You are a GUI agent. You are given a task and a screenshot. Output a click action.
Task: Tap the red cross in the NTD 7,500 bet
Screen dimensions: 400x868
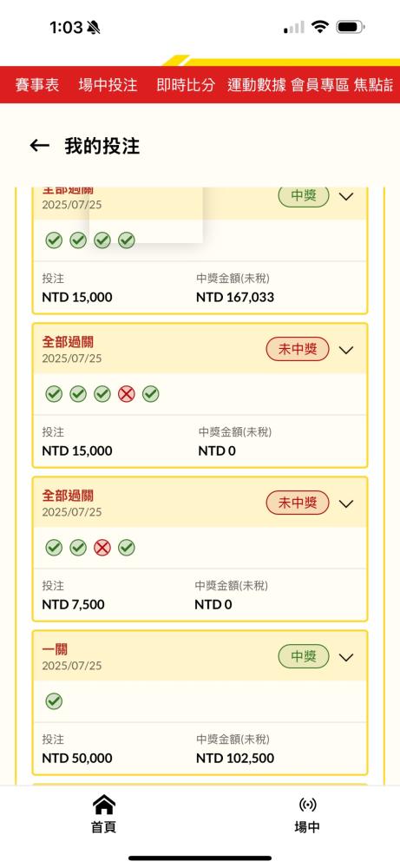[102, 548]
